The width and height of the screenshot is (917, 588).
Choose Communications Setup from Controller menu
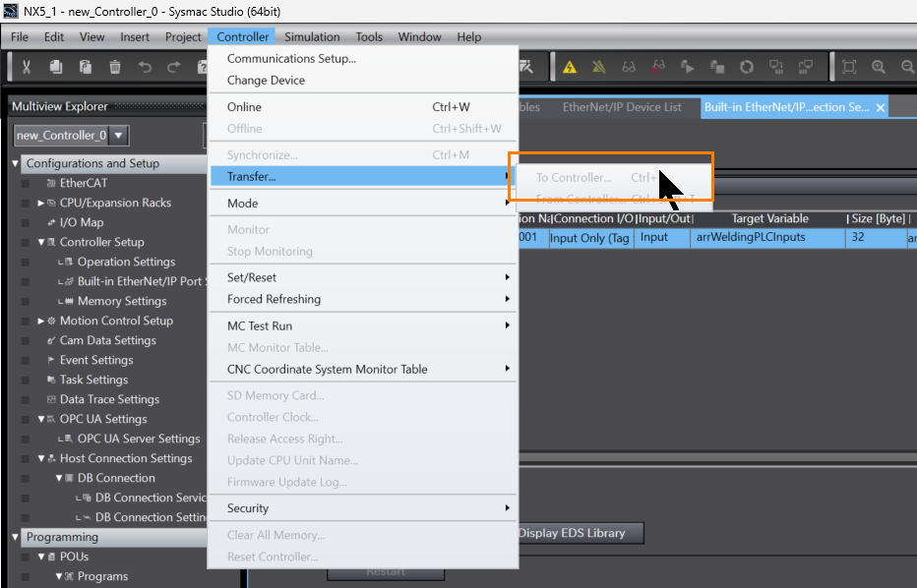coord(291,58)
